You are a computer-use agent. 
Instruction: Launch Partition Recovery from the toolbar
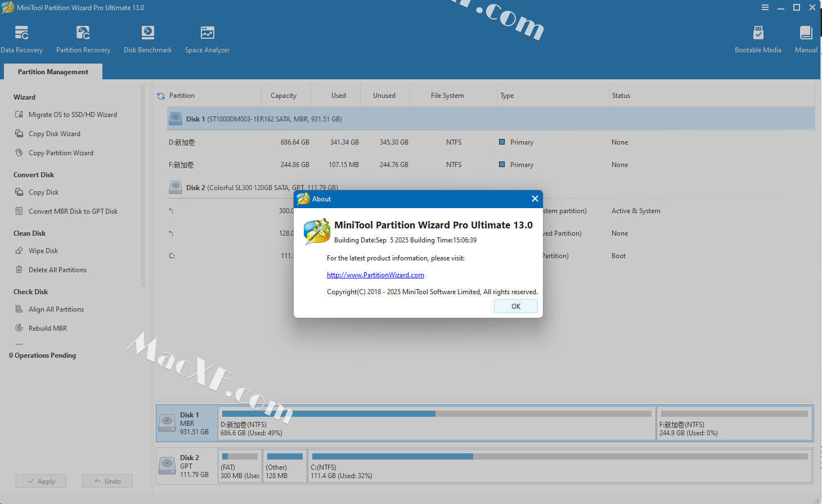83,39
